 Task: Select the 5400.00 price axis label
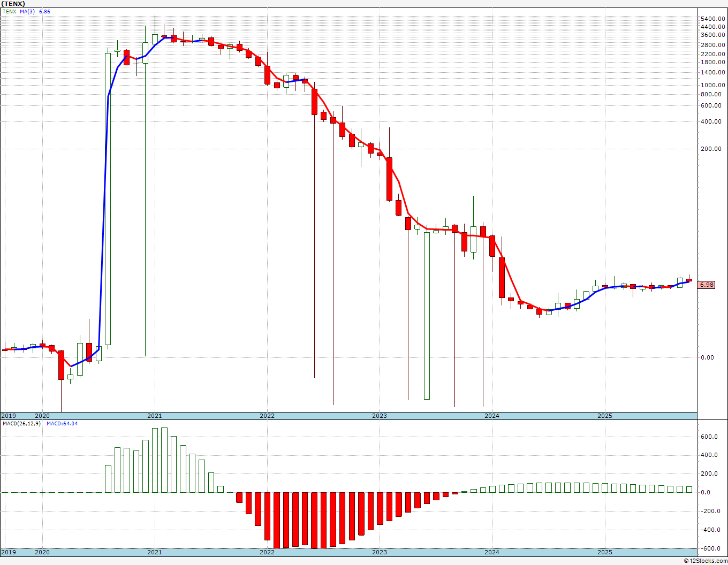(x=713, y=19)
